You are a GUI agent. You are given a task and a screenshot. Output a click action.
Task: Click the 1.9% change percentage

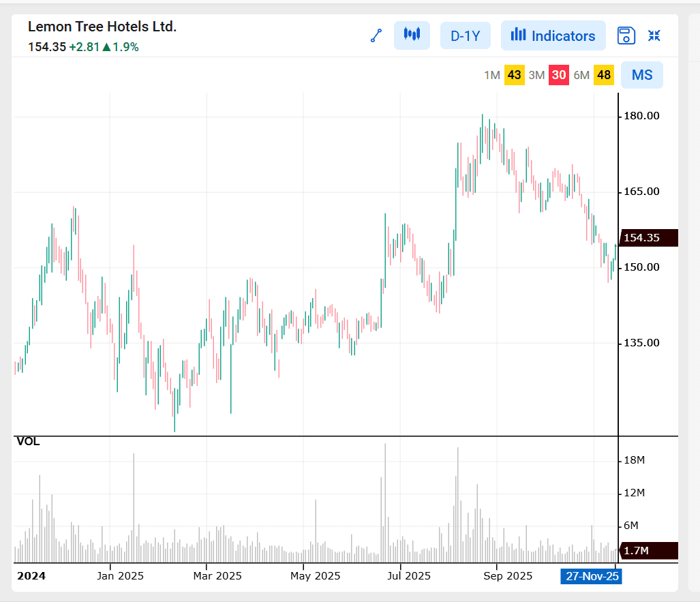click(125, 47)
